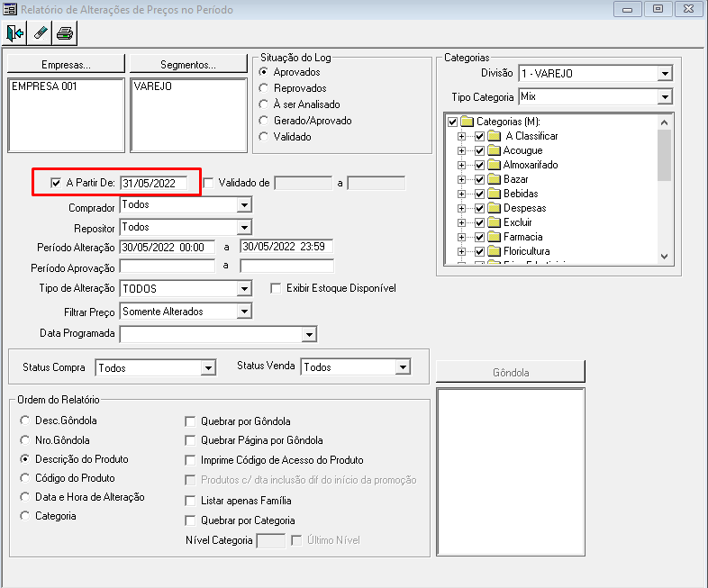Click the Gôndola button
This screenshot has width=708, height=588.
coord(511,372)
